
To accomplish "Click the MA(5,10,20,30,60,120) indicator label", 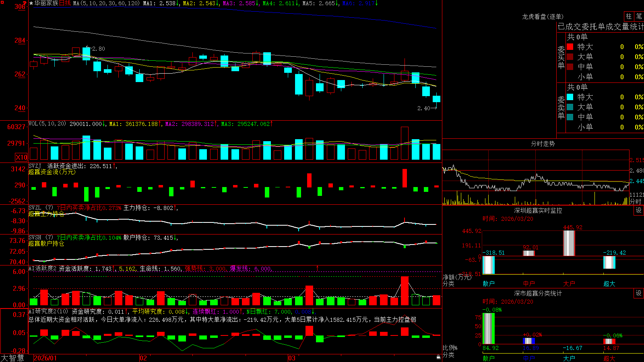I will pyautogui.click(x=107, y=3).
